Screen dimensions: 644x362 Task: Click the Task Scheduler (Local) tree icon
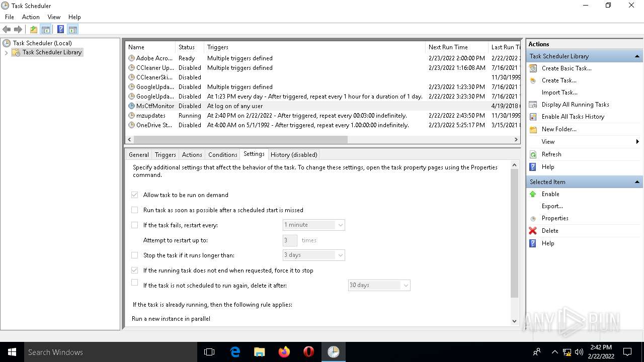(7, 43)
